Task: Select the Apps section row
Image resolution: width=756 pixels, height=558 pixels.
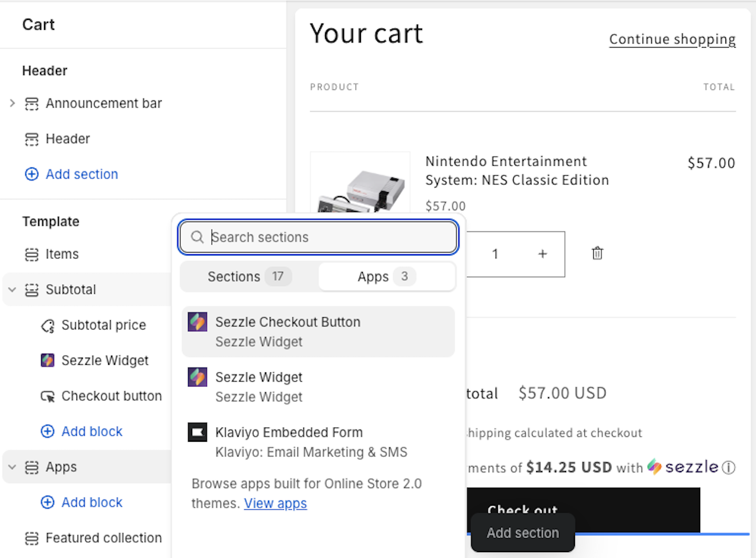Action: pos(85,467)
